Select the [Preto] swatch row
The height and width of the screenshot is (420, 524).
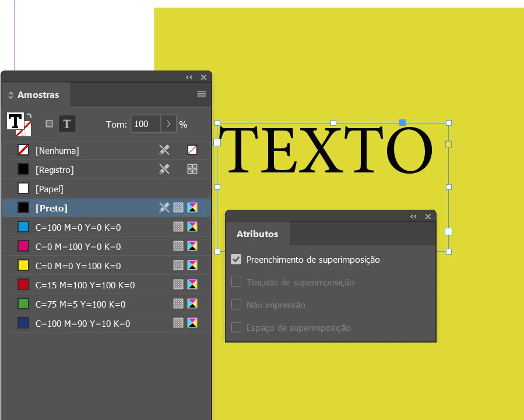pos(107,208)
